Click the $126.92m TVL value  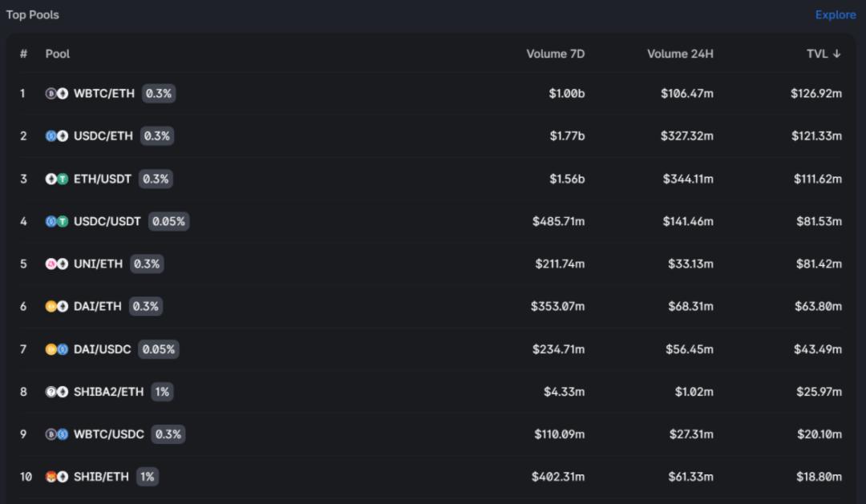(x=816, y=94)
